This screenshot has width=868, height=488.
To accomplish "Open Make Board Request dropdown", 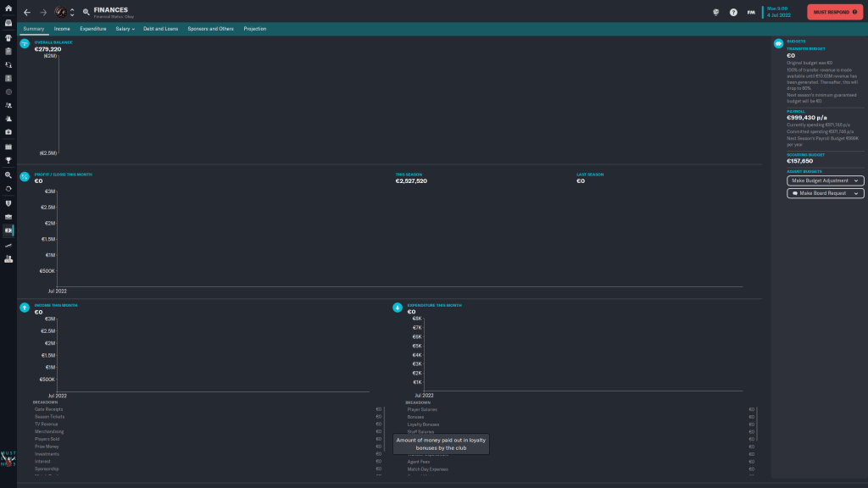I will point(825,193).
